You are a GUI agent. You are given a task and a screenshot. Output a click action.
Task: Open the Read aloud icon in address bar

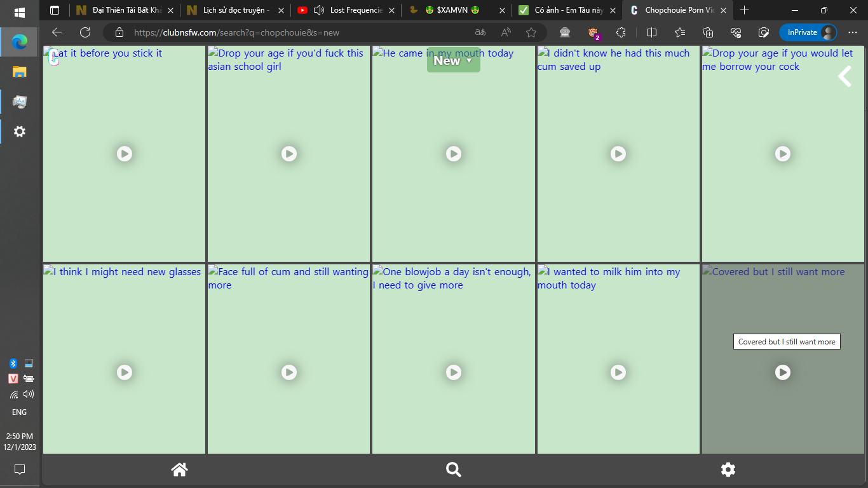(x=506, y=32)
